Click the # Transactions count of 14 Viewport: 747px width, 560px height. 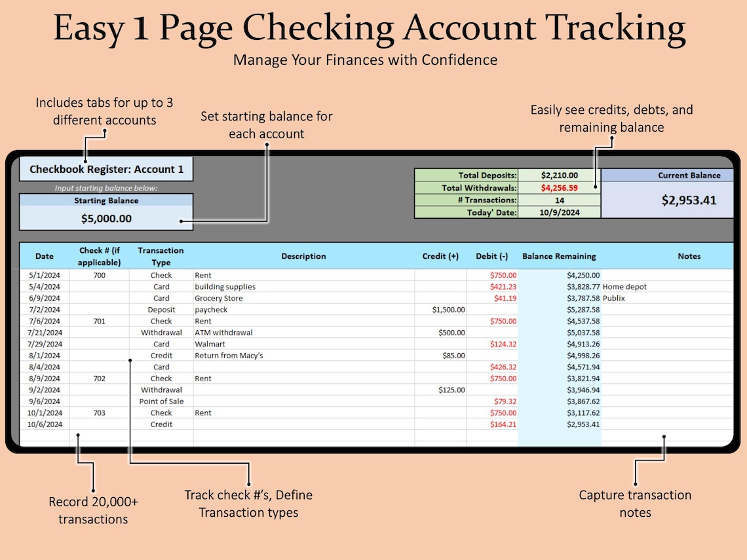pos(559,200)
